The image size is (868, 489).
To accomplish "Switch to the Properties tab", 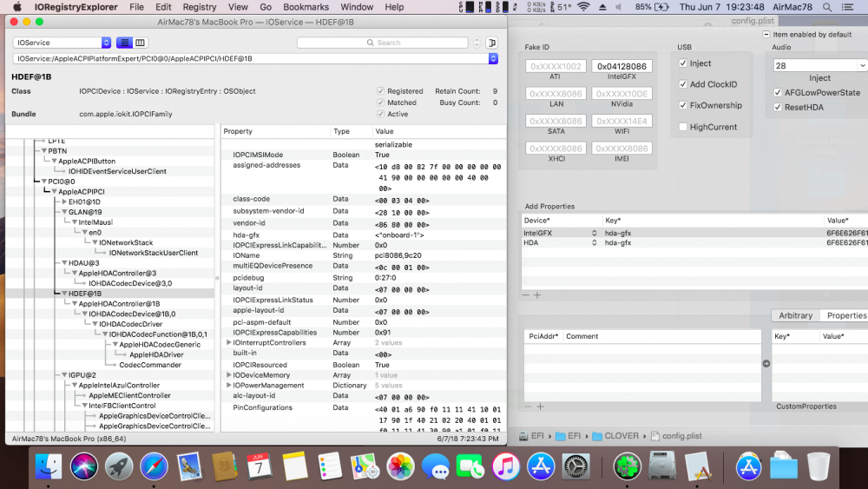I will [846, 315].
